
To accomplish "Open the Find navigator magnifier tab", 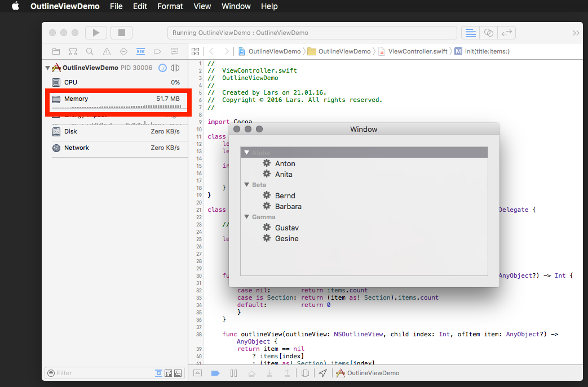I will pyautogui.click(x=90, y=51).
